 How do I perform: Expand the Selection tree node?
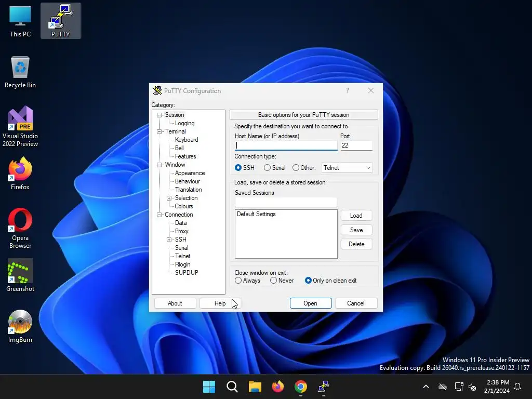(169, 198)
